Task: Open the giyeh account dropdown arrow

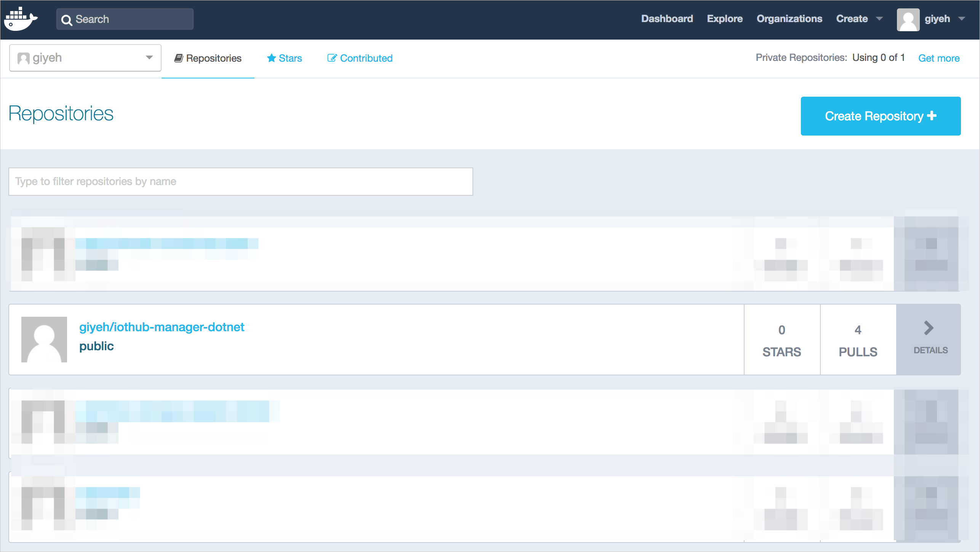Action: point(962,19)
